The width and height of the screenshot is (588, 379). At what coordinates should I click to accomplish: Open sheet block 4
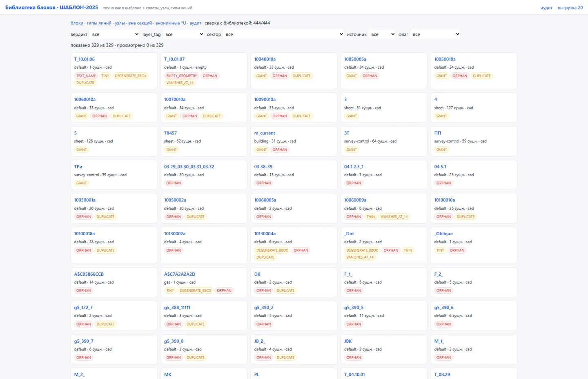click(x=436, y=99)
